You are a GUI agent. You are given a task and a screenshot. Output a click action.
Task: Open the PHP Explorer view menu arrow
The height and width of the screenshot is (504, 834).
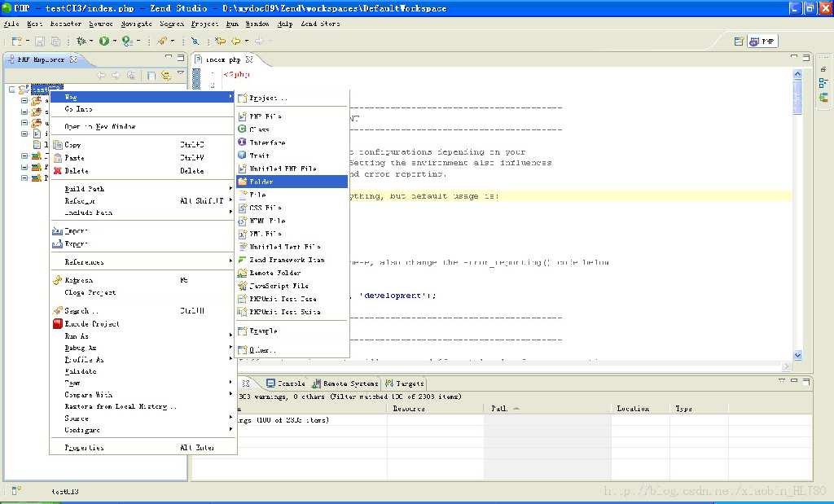pyautogui.click(x=180, y=74)
